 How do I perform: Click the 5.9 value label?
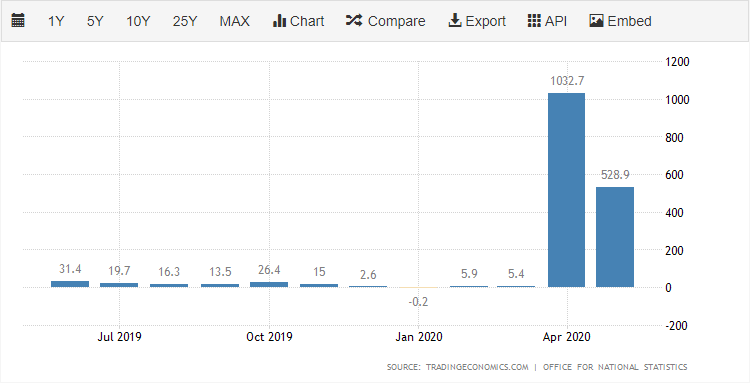(469, 273)
